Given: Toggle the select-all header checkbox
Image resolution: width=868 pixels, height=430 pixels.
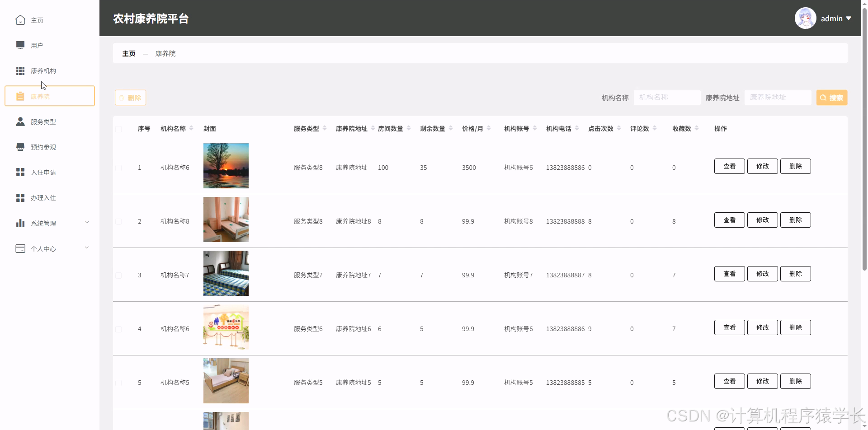Looking at the screenshot, I should (118, 129).
